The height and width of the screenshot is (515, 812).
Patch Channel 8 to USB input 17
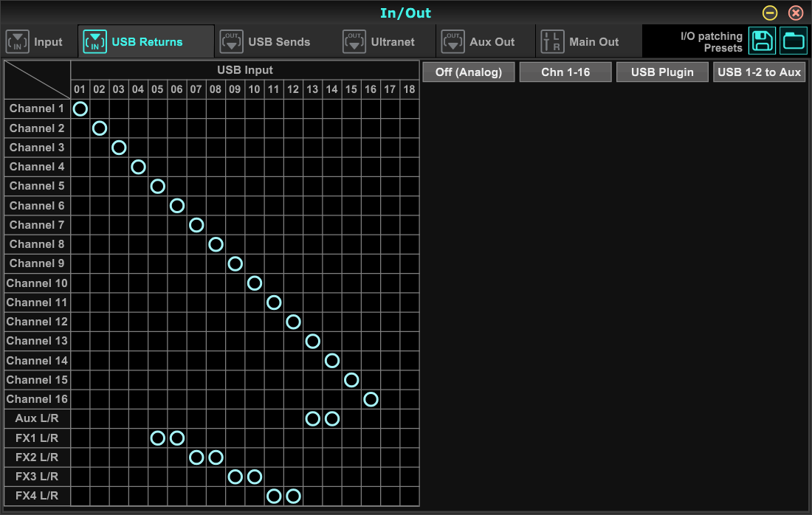pyautogui.click(x=390, y=244)
